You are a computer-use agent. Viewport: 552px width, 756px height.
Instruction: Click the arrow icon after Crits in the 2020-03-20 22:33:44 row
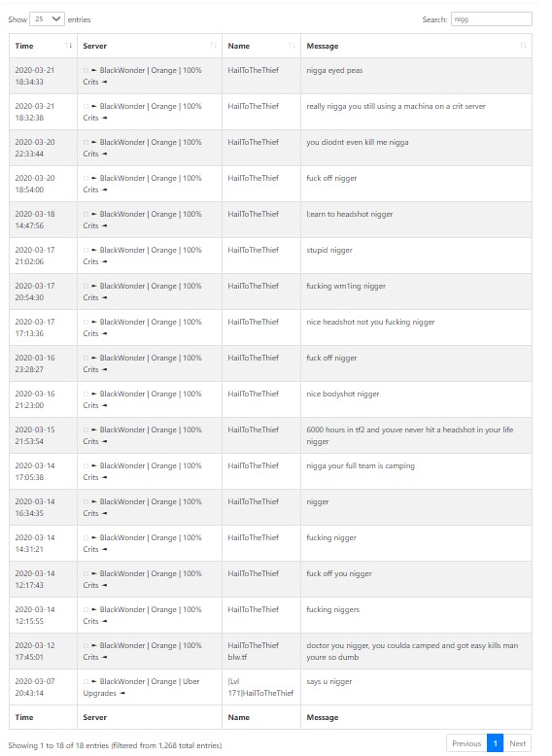click(x=104, y=154)
